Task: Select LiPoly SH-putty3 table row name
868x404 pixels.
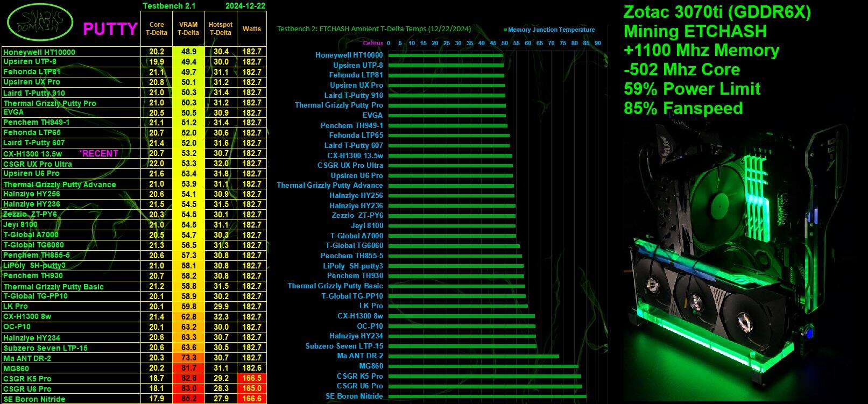Action: click(34, 265)
